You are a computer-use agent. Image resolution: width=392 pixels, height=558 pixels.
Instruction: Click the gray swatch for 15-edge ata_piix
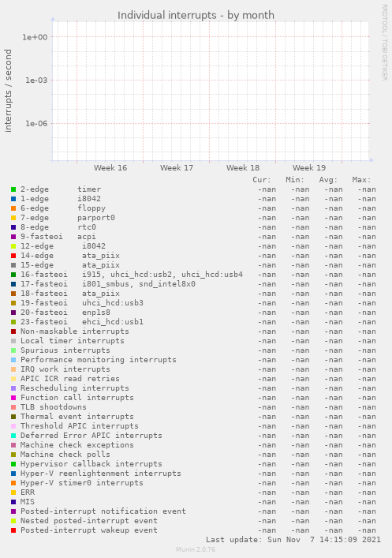click(13, 265)
